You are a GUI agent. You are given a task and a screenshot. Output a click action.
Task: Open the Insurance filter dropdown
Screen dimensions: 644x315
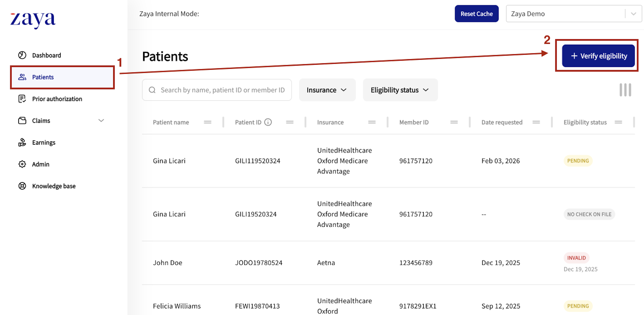pos(327,90)
